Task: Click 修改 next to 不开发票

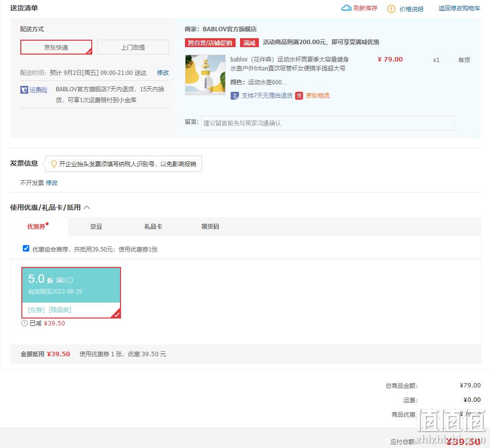Action: click(52, 183)
